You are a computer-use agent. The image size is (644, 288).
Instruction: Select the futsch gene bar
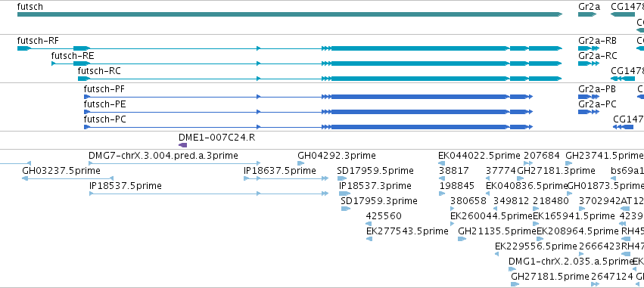pos(290,14)
